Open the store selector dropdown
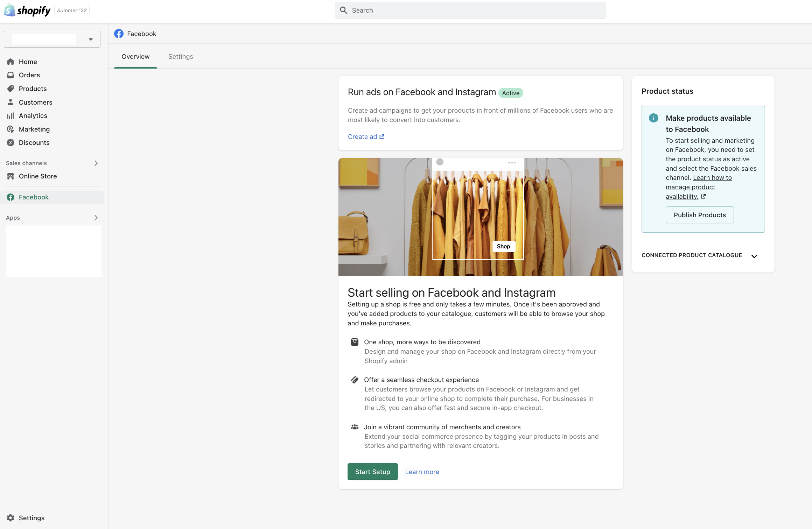 [52, 39]
